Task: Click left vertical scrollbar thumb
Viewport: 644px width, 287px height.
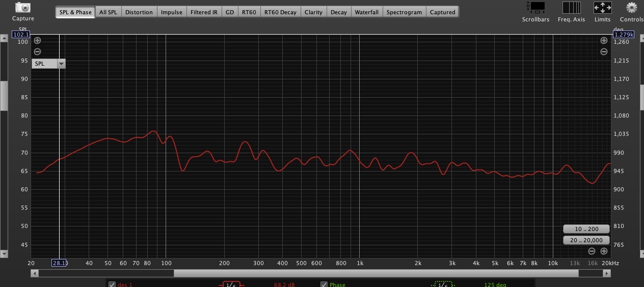Action: click(4, 96)
